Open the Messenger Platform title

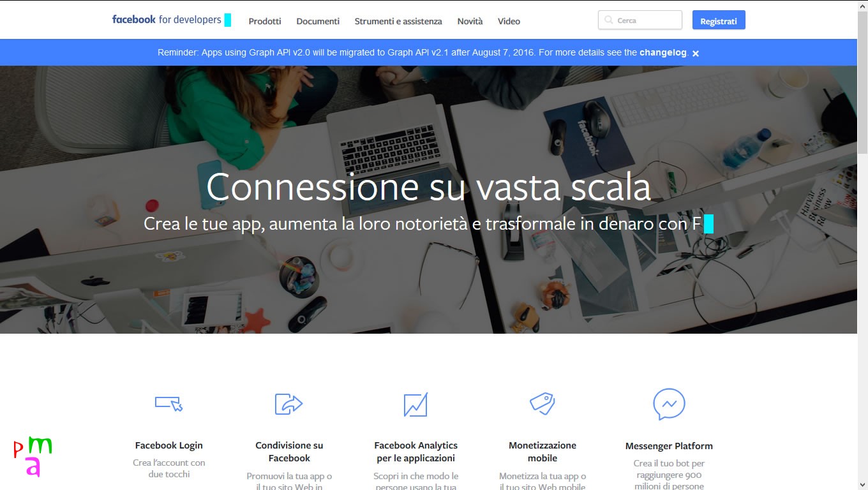[x=669, y=446]
